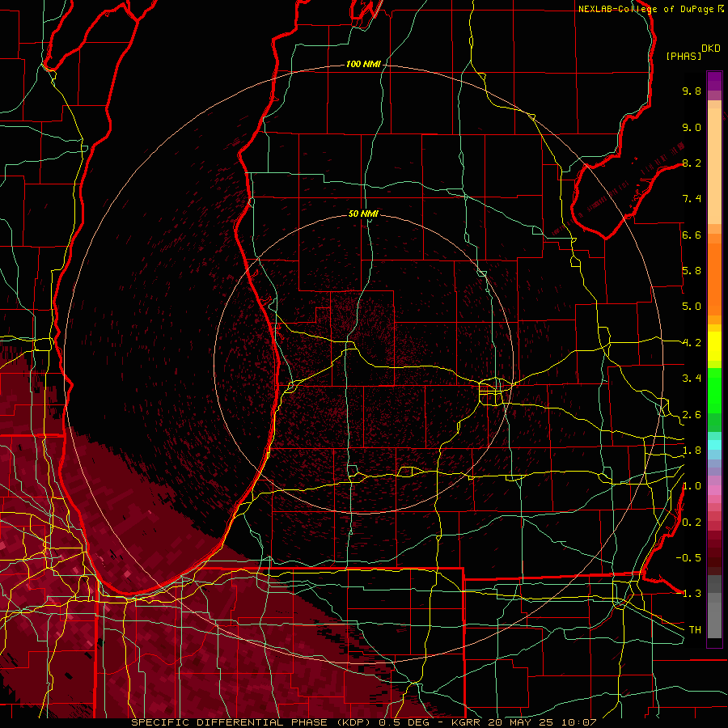Click the [PHAS] legend heading
Viewport: 728px width, 728px height.
(x=684, y=56)
